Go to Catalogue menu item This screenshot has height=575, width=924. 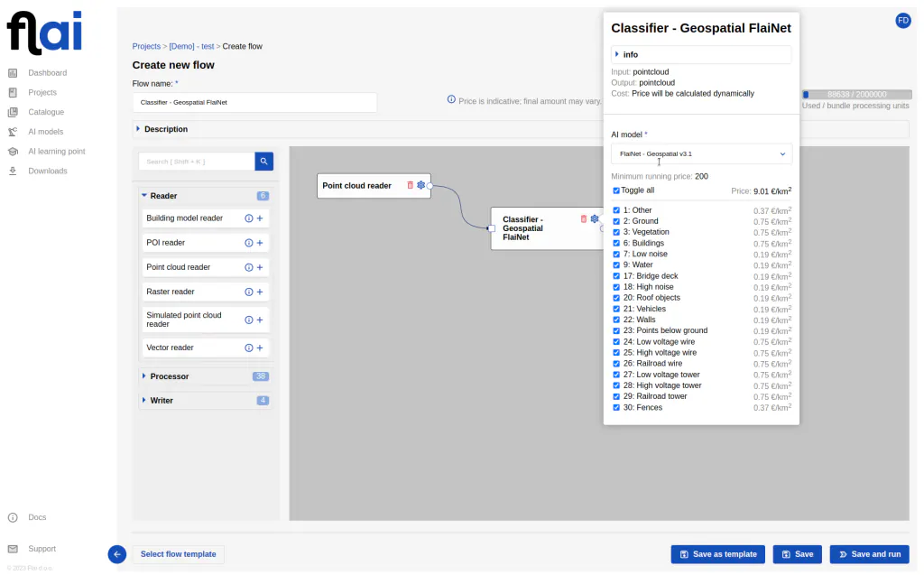pos(46,112)
